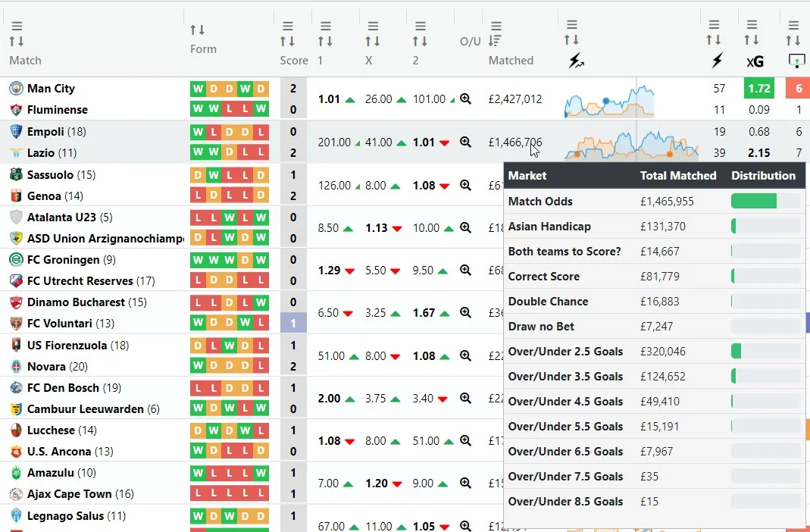Viewport: 810px width, 532px height.
Task: Click magnifier icon for Amazulu match
Action: coord(466,483)
